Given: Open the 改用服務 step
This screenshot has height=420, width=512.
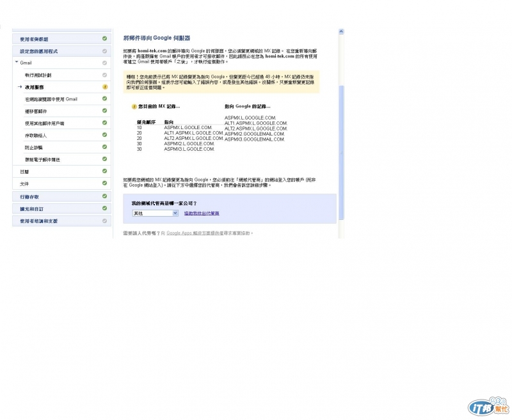Looking at the screenshot, I should point(35,88).
